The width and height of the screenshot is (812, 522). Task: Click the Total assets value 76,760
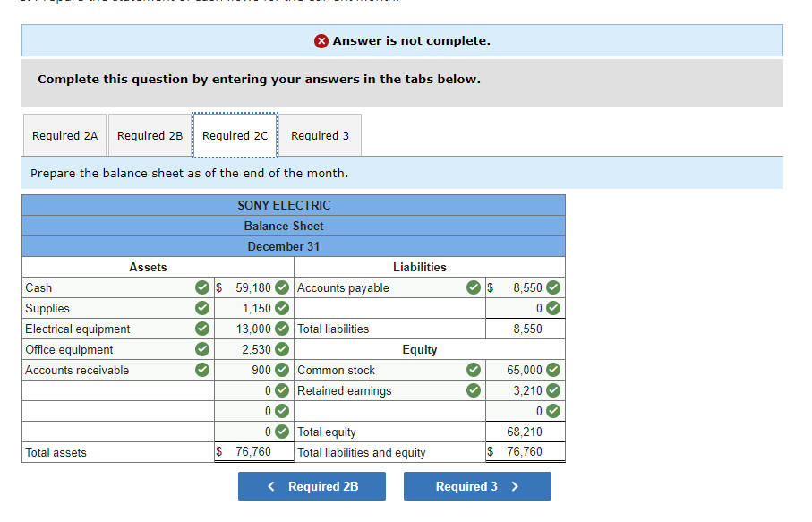[253, 451]
